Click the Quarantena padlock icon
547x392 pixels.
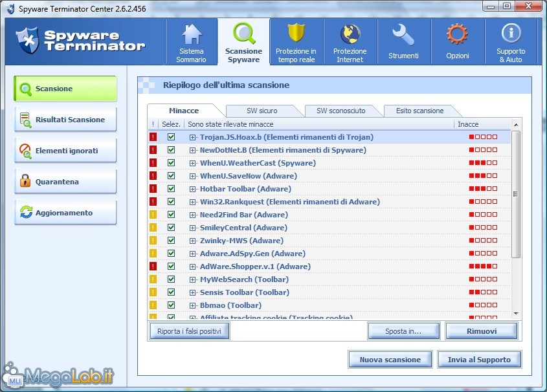point(25,181)
